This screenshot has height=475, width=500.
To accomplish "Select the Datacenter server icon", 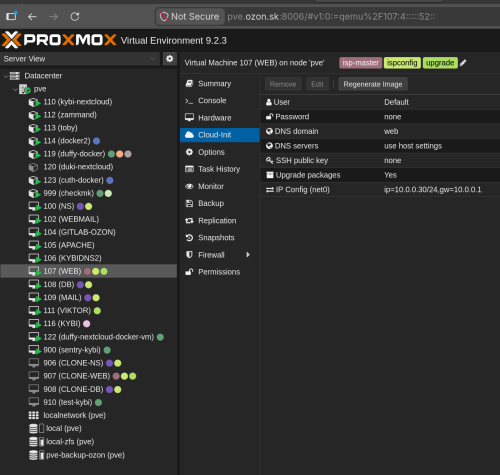I will pyautogui.click(x=15, y=76).
